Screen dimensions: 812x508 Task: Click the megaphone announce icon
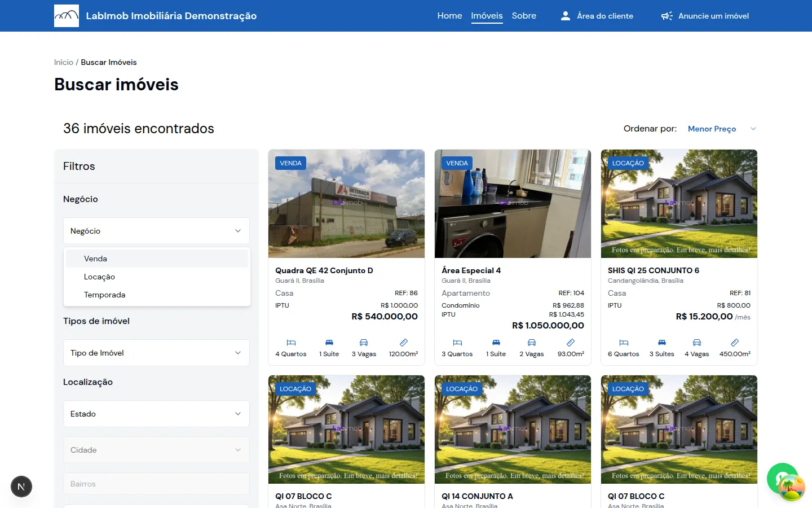pyautogui.click(x=667, y=16)
